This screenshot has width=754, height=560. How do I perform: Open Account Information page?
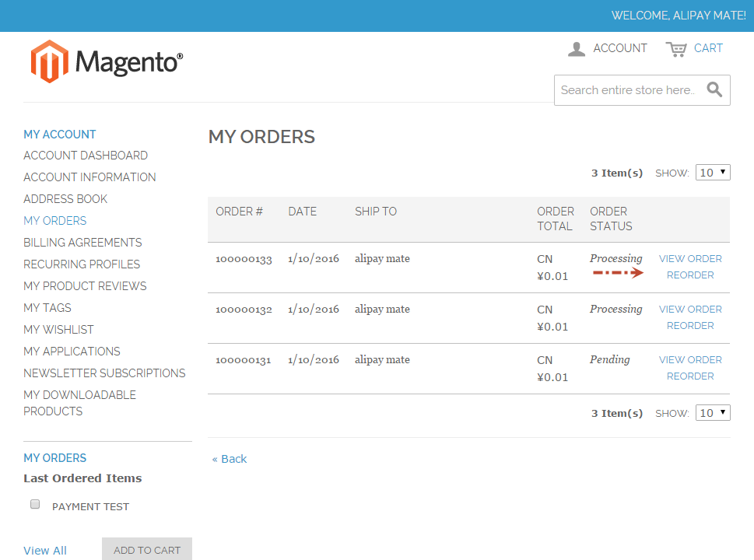click(89, 177)
